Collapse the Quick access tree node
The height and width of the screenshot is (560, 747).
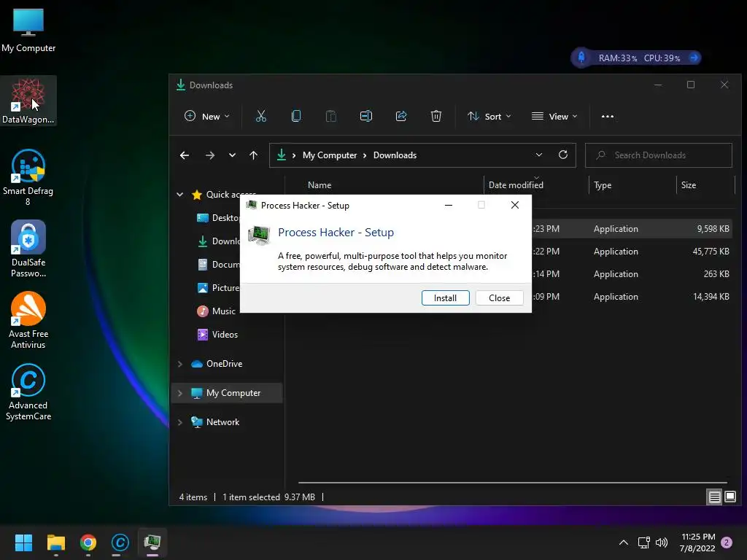[180, 194]
